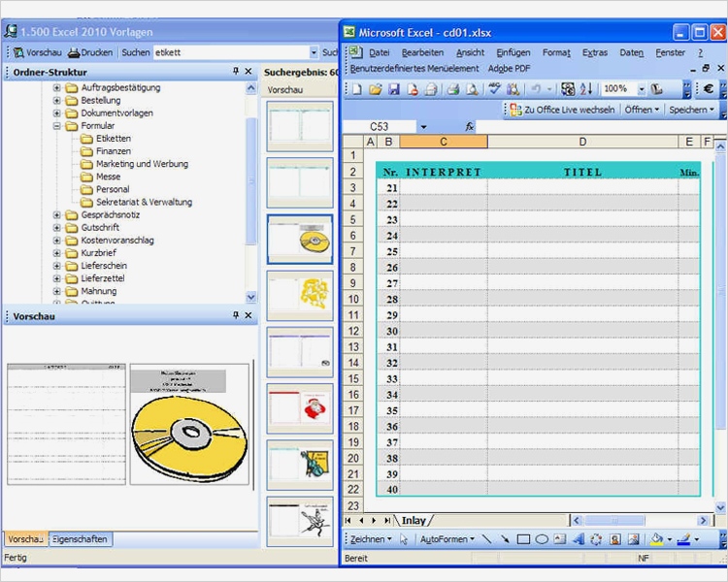Click the Zu Office Live wechseln button

(x=562, y=110)
